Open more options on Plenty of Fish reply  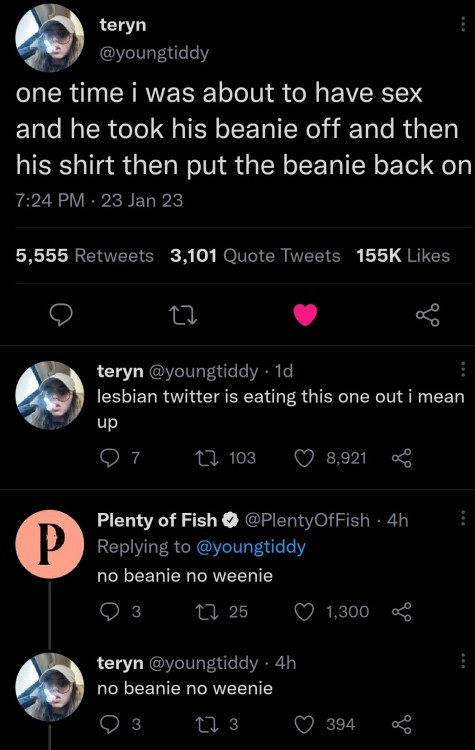coord(463,518)
